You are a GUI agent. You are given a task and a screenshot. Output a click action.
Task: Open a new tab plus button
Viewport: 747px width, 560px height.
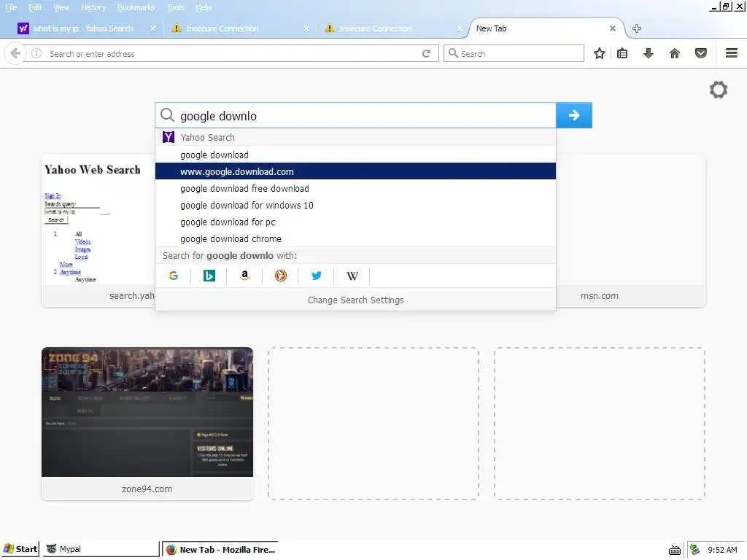(636, 28)
